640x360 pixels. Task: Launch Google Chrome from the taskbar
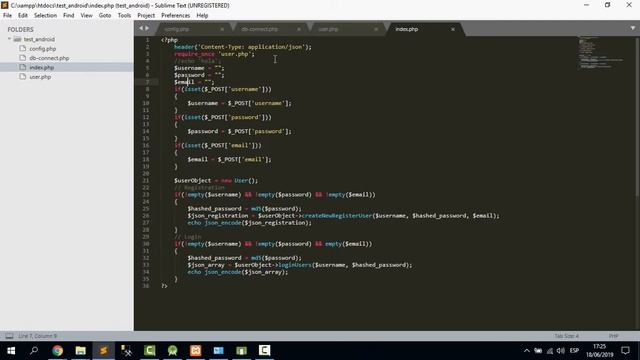click(x=58, y=351)
